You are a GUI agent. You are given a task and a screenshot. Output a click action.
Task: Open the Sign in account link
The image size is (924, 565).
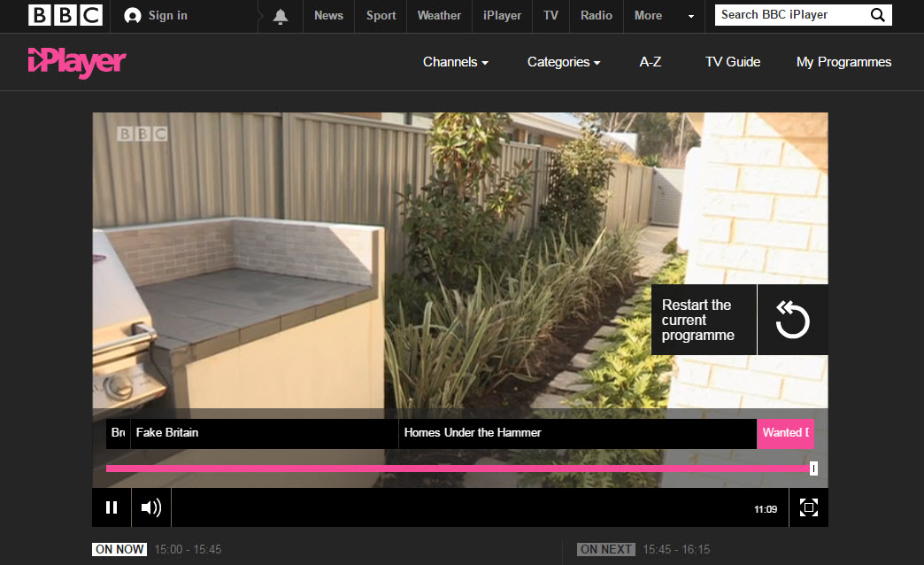point(156,15)
